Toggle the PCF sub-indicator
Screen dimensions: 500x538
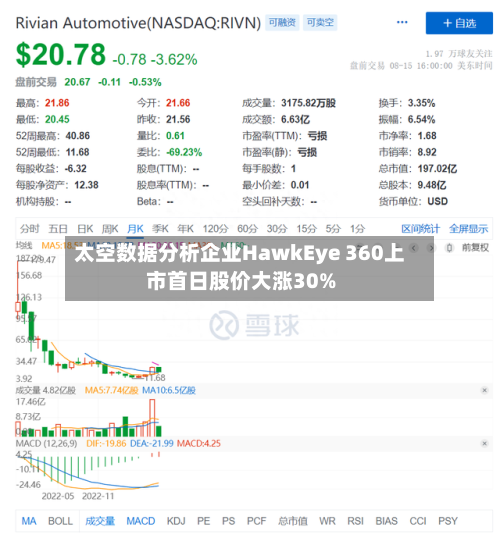[256, 521]
